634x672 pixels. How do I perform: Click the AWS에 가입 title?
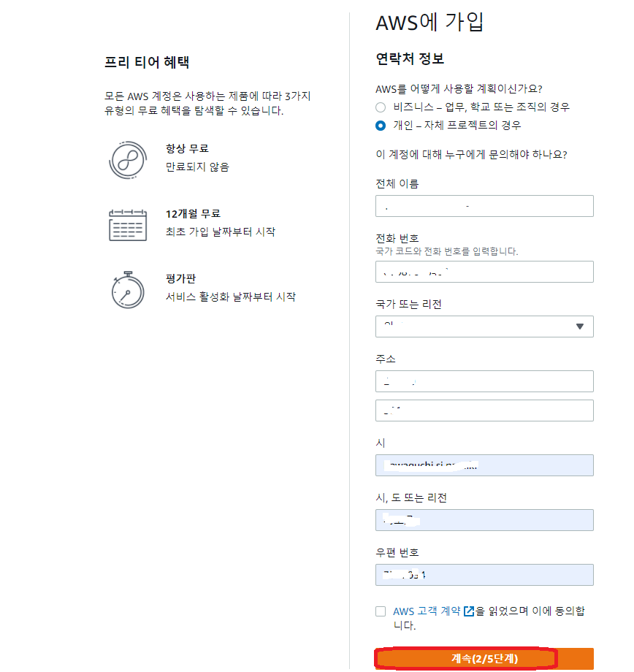[x=429, y=22]
